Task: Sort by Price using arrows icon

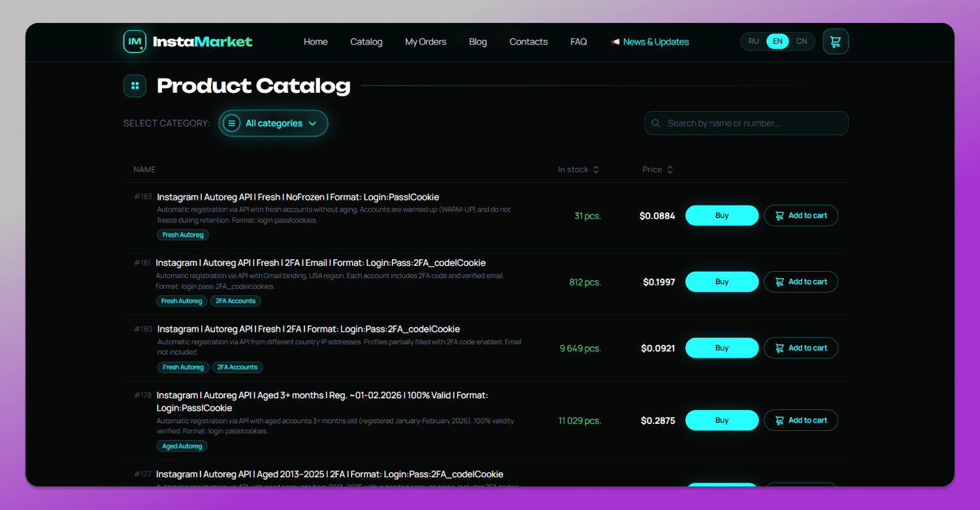Action: 670,170
